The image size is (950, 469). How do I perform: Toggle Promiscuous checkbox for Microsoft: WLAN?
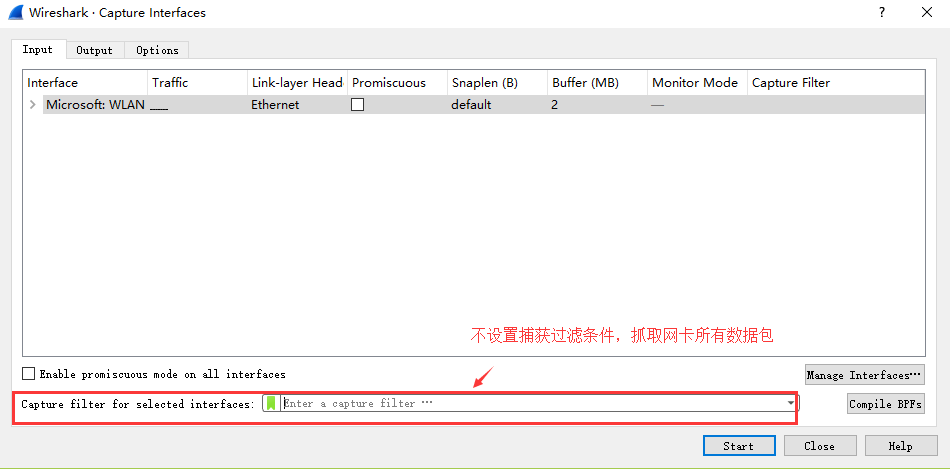click(x=357, y=105)
